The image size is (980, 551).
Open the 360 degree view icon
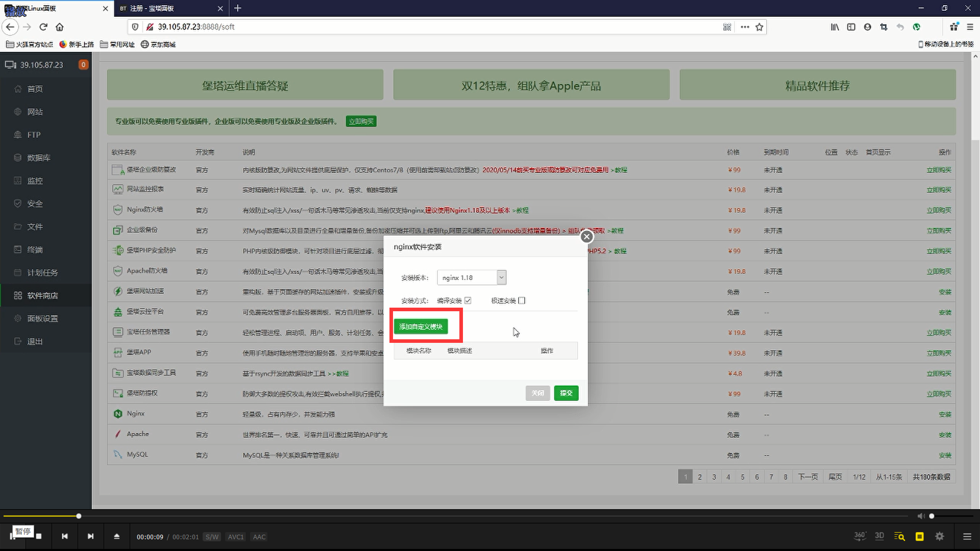860,536
